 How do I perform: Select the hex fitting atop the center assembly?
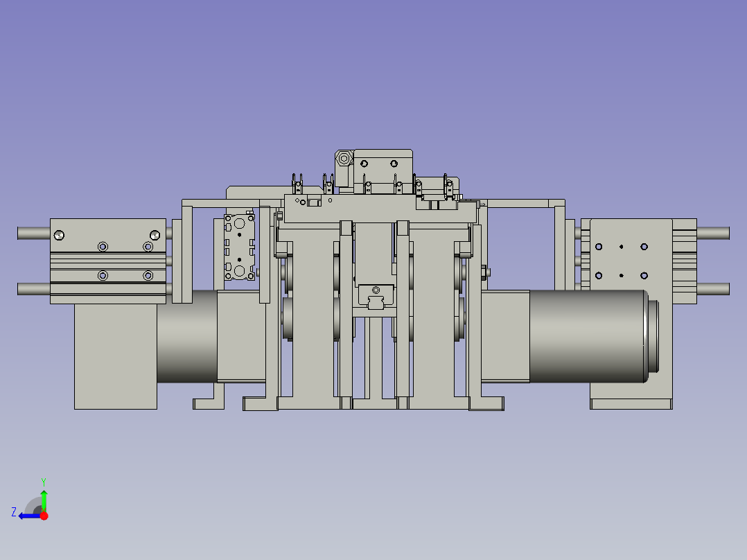click(x=344, y=158)
